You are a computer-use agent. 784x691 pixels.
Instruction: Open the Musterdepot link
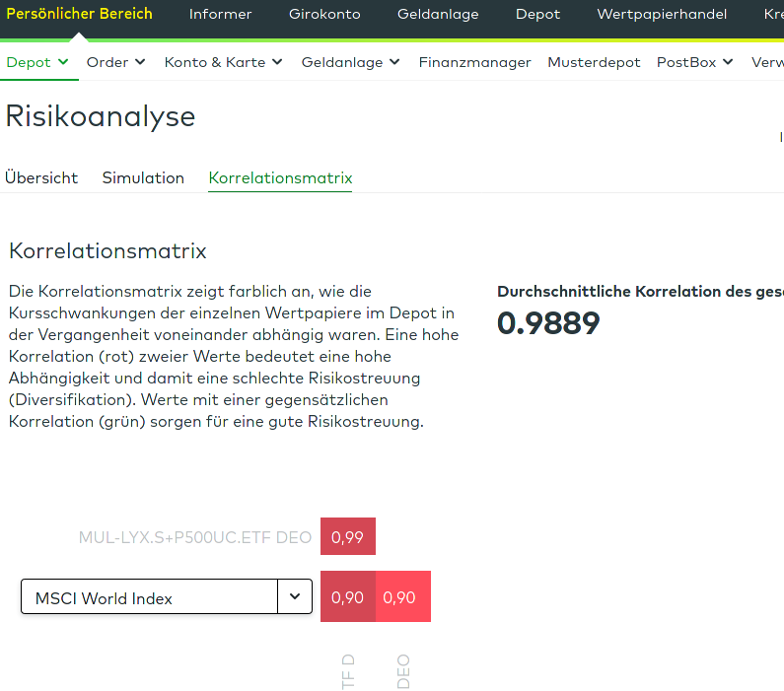coord(594,62)
